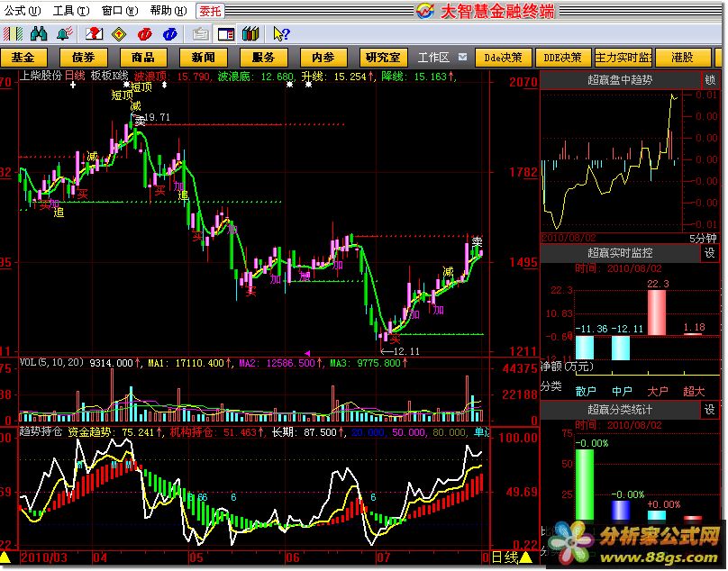Click the 趋势持仓 indicator label
This screenshot has height=571, width=728.
point(41,431)
